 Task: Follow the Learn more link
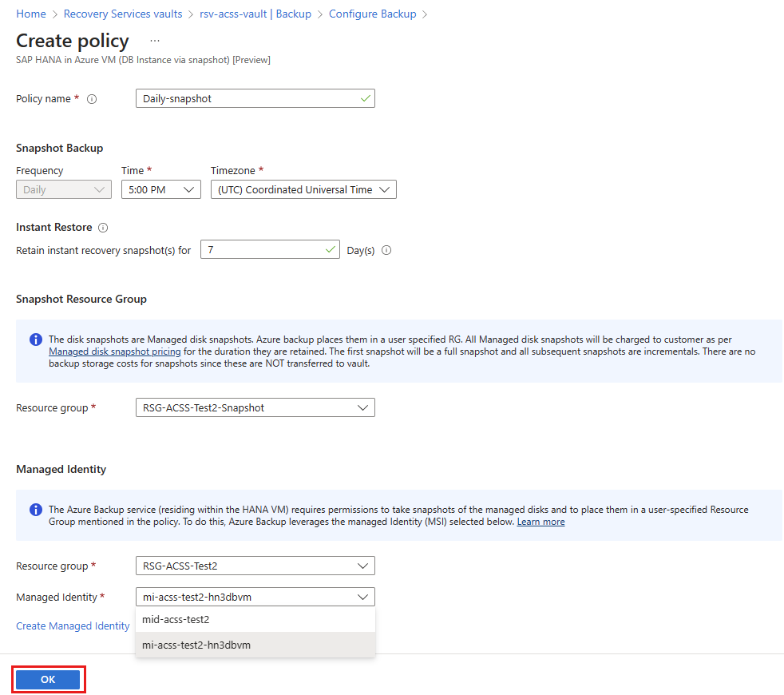click(541, 522)
